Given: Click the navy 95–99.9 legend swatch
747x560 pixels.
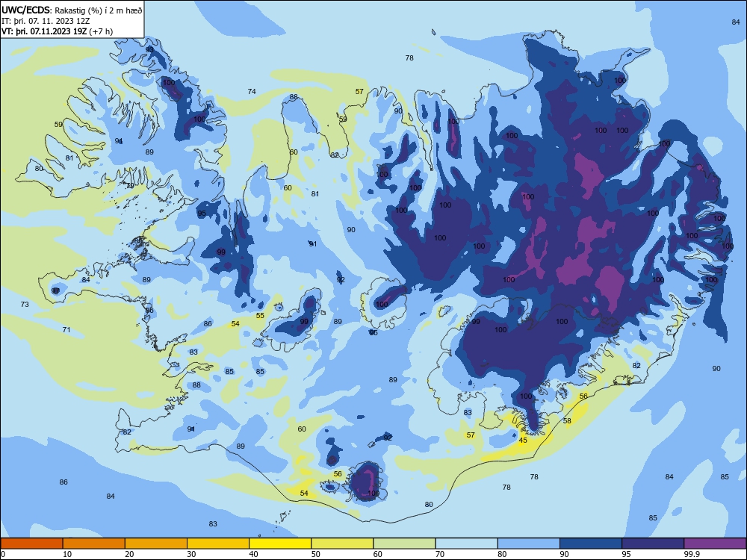Looking at the screenshot, I should pyautogui.click(x=653, y=544).
